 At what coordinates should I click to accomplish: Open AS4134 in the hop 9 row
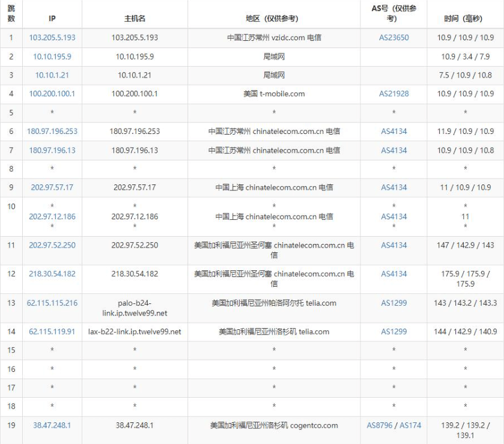pyautogui.click(x=393, y=187)
